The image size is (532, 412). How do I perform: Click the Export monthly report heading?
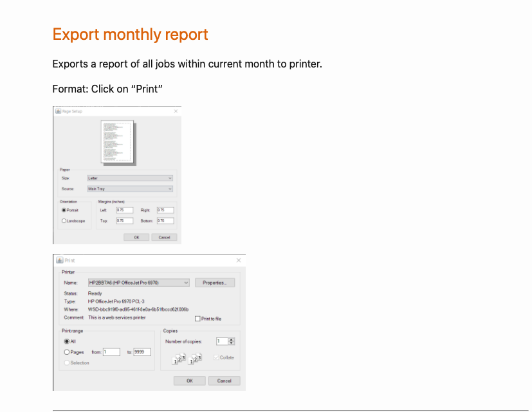pos(131,34)
